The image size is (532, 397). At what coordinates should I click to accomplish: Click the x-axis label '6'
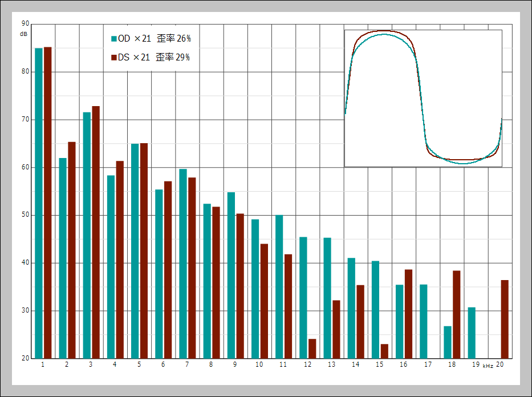click(163, 364)
